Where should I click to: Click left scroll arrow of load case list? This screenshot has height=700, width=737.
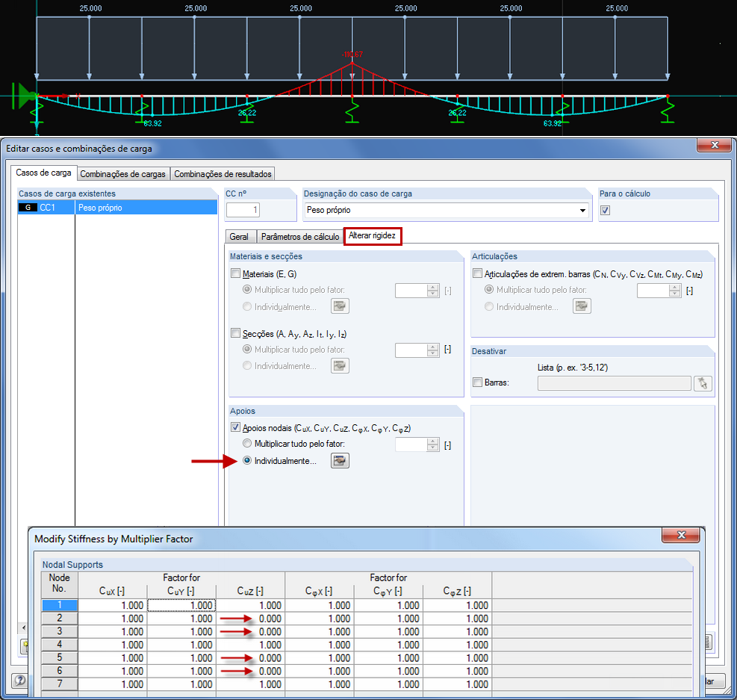(23, 628)
